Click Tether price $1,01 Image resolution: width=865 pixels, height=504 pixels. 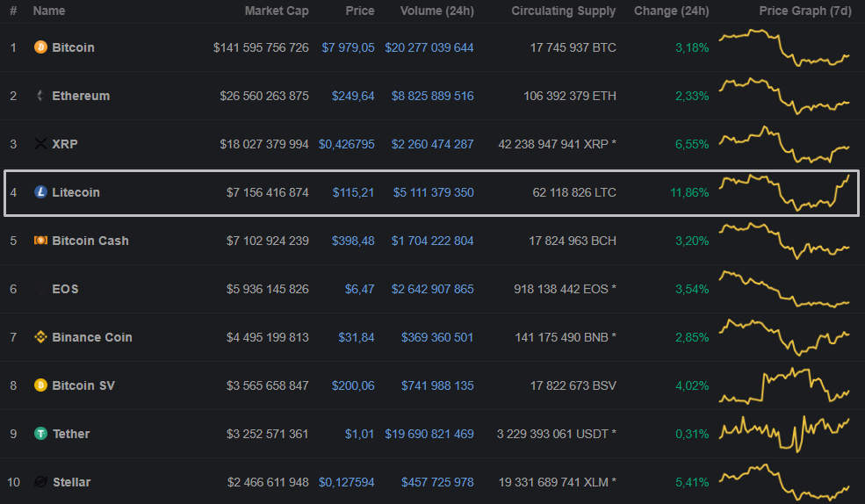tap(360, 434)
